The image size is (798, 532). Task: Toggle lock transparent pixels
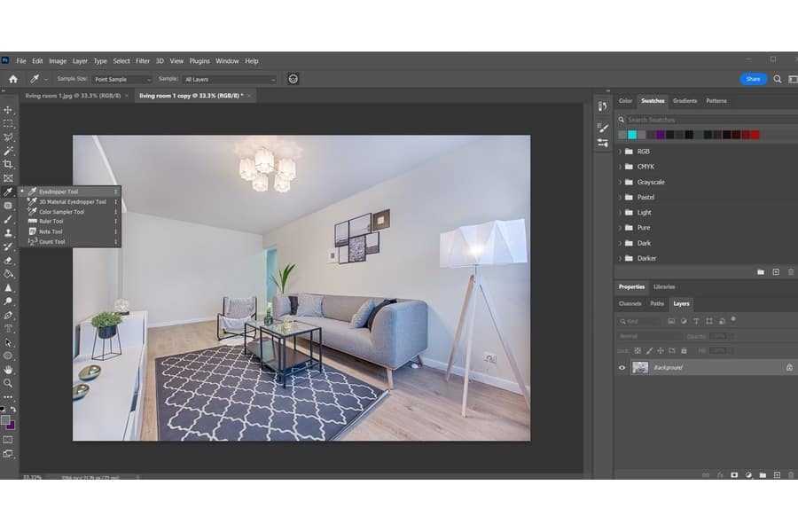pos(638,351)
